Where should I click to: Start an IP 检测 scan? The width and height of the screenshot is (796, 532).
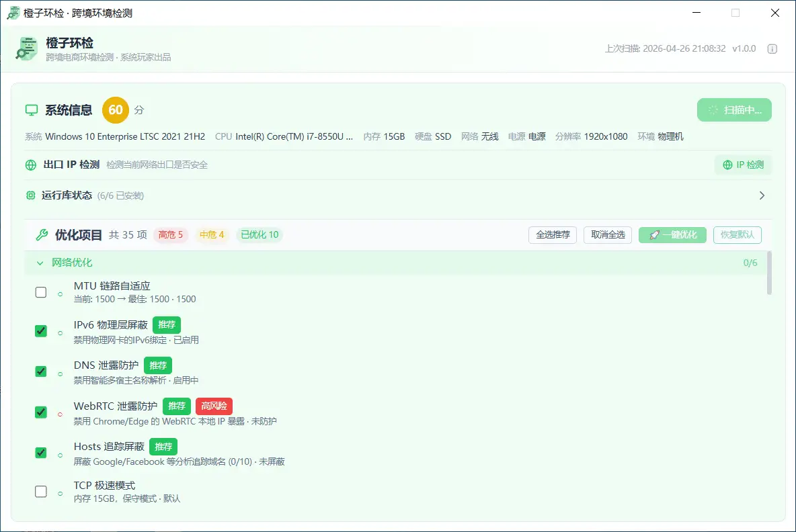point(743,165)
